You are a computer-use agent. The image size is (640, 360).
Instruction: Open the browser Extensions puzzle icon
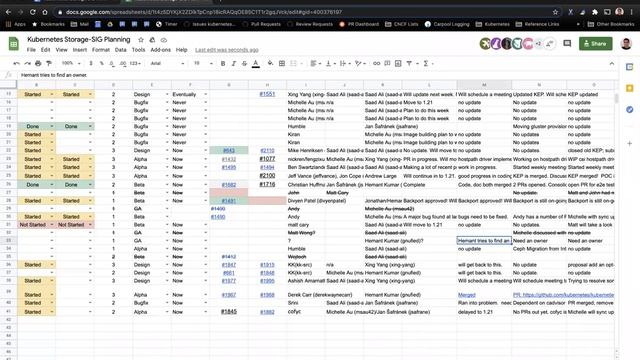click(x=595, y=12)
